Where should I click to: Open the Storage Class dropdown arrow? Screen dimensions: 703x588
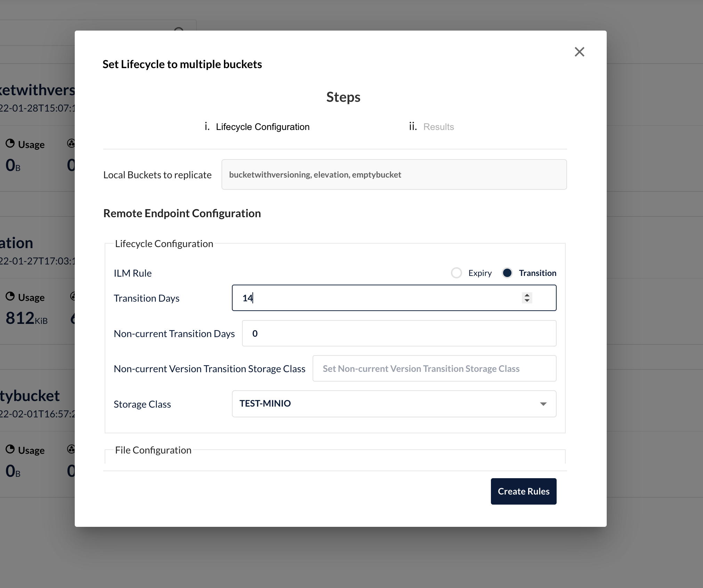tap(543, 404)
